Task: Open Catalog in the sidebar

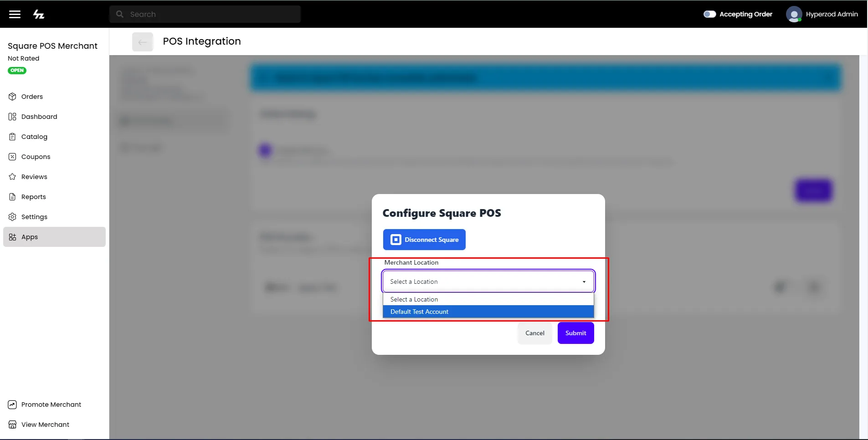Action: tap(54, 137)
